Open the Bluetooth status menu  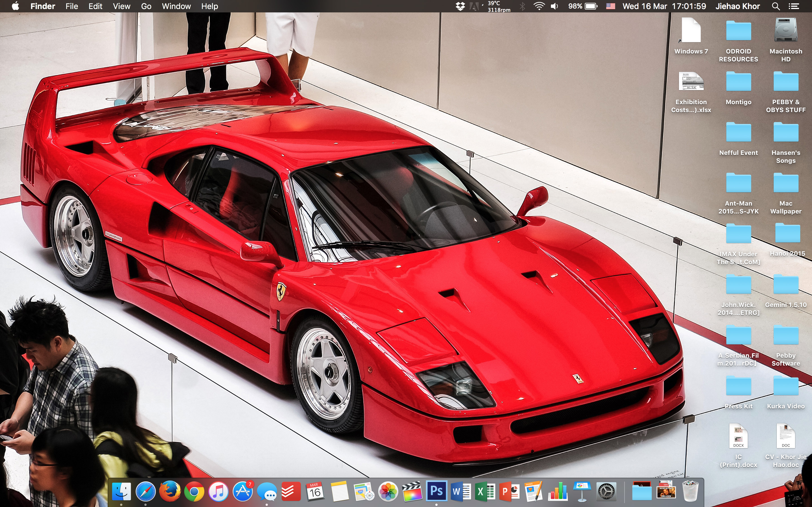click(x=522, y=6)
